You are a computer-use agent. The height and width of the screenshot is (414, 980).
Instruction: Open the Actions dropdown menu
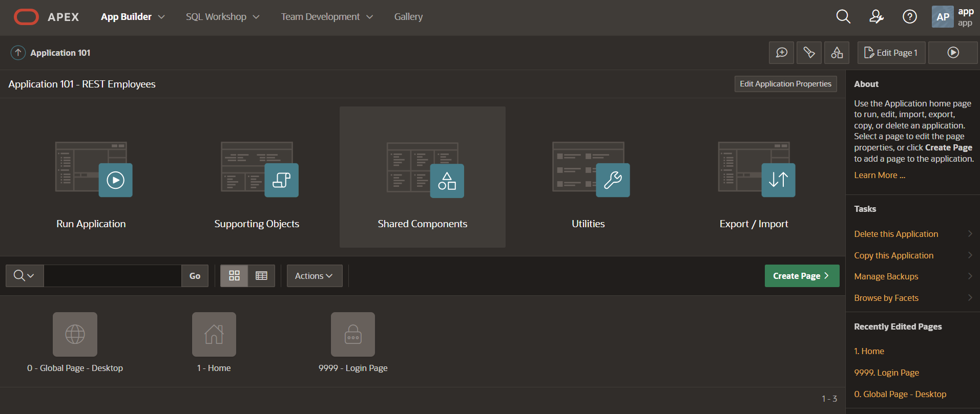[315, 276]
